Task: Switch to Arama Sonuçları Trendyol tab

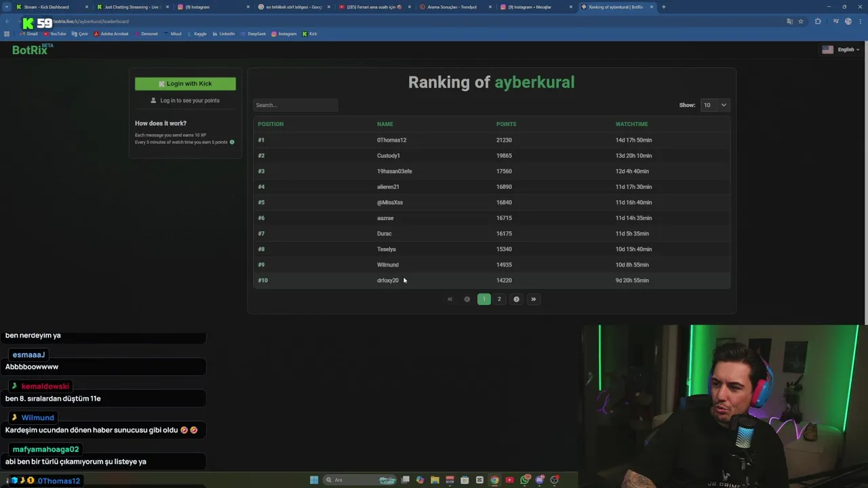Action: [x=456, y=7]
